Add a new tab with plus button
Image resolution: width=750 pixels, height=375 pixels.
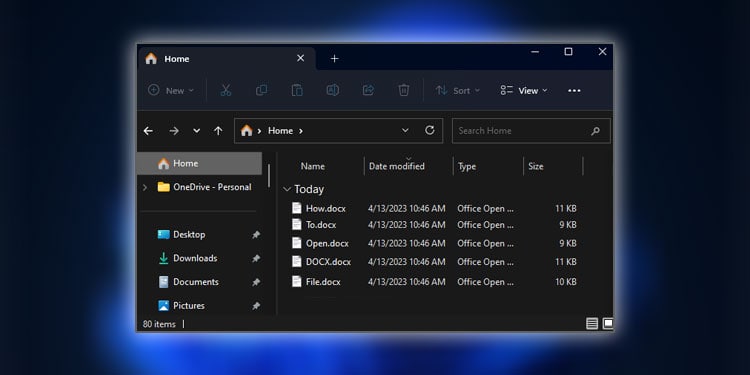pyautogui.click(x=335, y=58)
